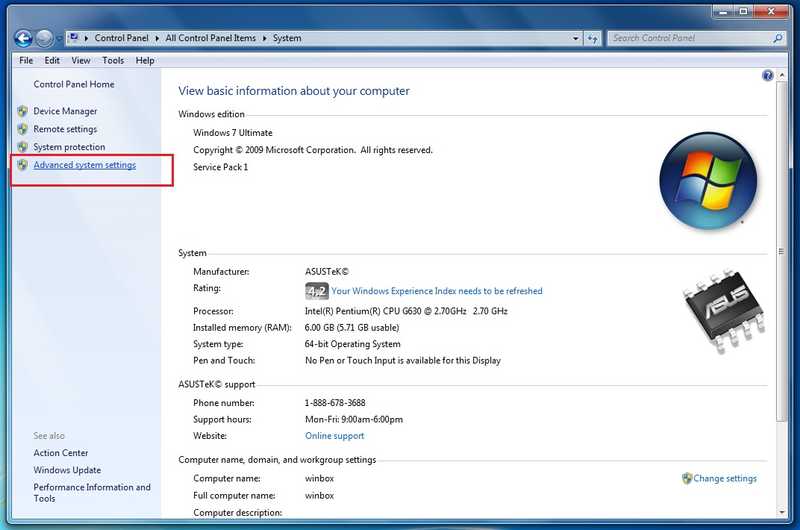800x530 pixels.
Task: Open the View menu
Action: (81, 60)
